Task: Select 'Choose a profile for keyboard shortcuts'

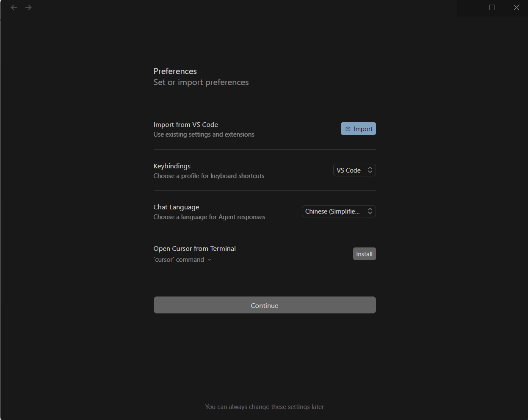Action: (209, 176)
